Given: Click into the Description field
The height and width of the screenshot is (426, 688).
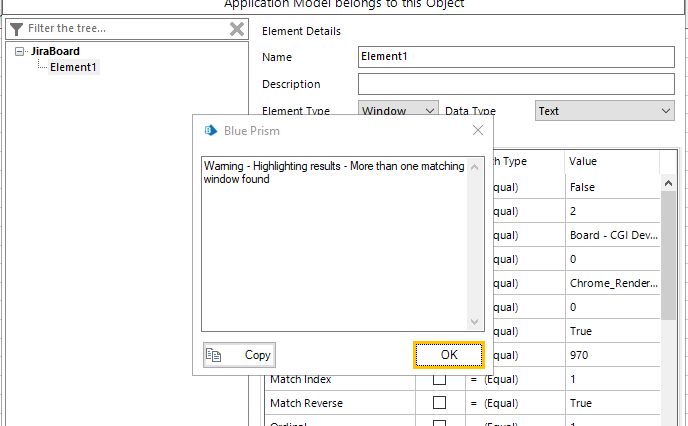Looking at the screenshot, I should [516, 84].
